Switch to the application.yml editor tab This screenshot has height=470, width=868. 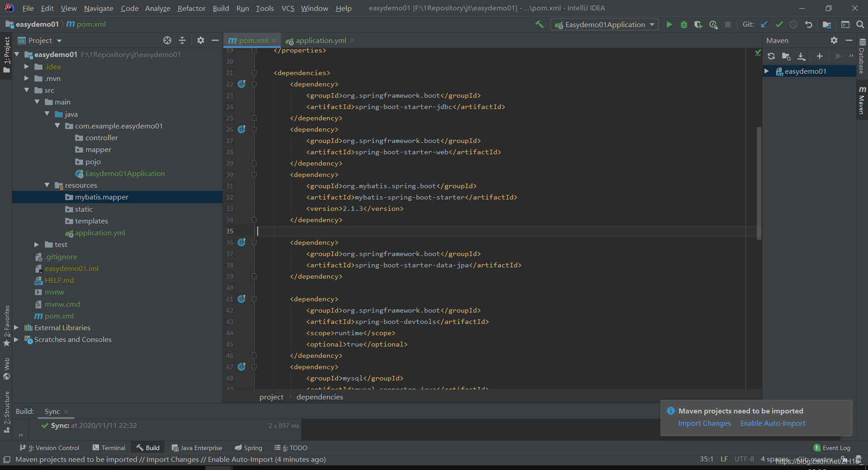(321, 40)
